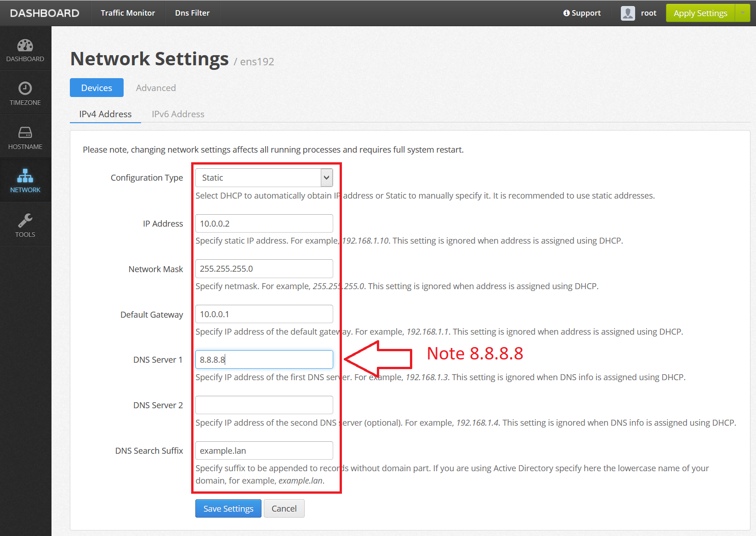This screenshot has width=756, height=536.
Task: Switch to the Advanced tab
Action: point(156,87)
